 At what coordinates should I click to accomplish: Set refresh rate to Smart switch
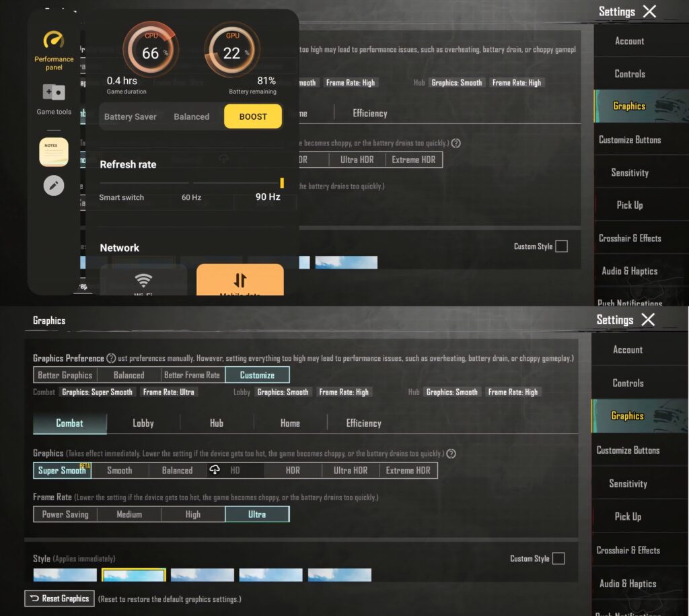click(x=121, y=197)
